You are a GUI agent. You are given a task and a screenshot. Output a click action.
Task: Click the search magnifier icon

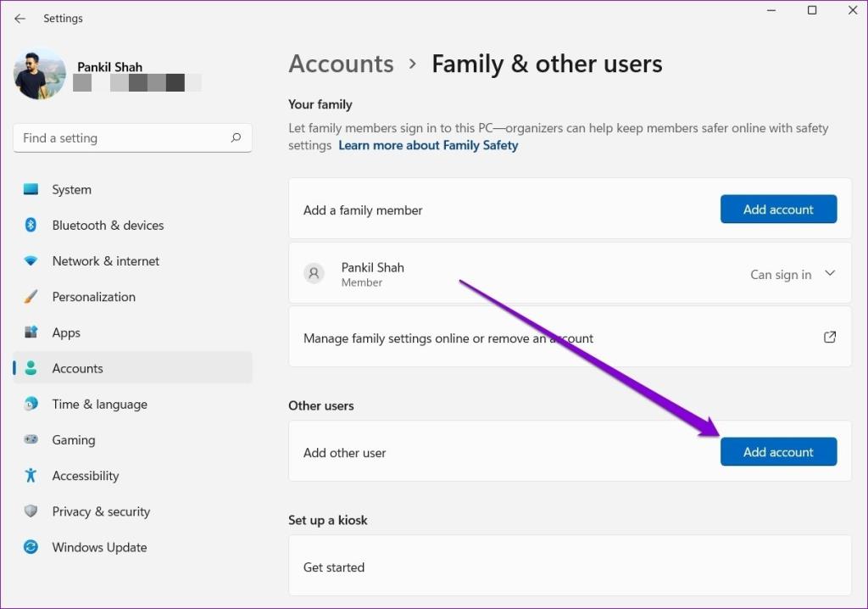coord(236,138)
